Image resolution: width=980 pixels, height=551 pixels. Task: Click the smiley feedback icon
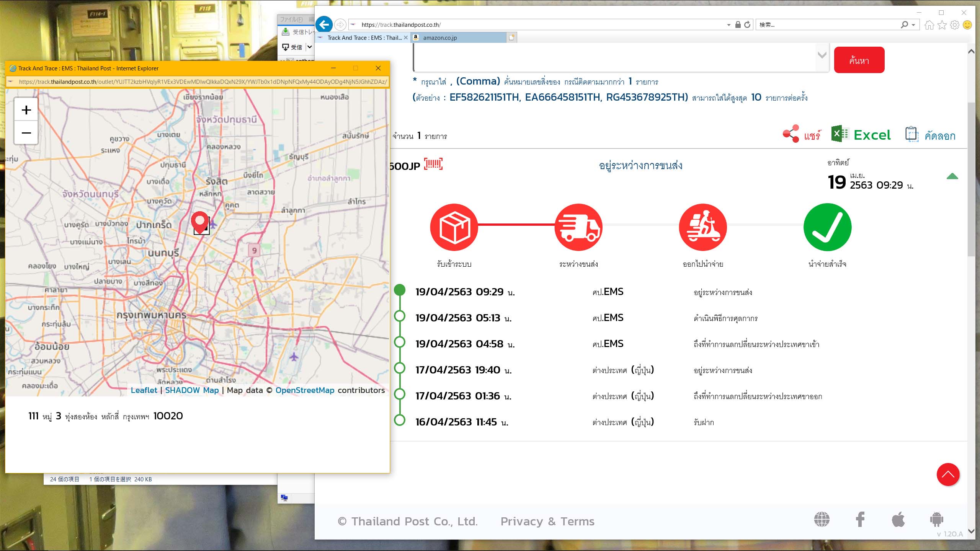967,25
